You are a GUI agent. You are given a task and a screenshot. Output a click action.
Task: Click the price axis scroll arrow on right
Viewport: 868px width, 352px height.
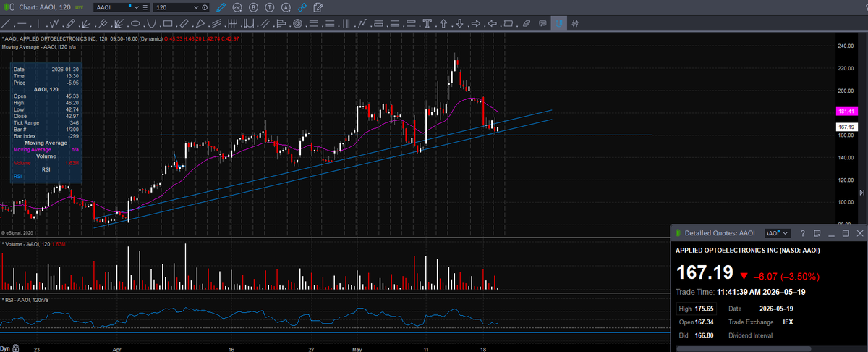(x=861, y=192)
